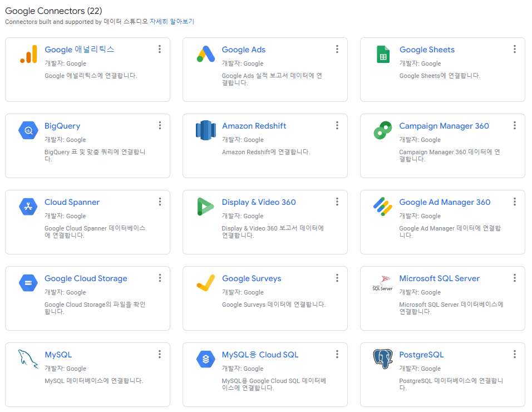Click 'BigQuery 표 및 맞춤 쿼리에 연결합니다' description
Image resolution: width=532 pixels, height=412 pixels.
pos(95,155)
